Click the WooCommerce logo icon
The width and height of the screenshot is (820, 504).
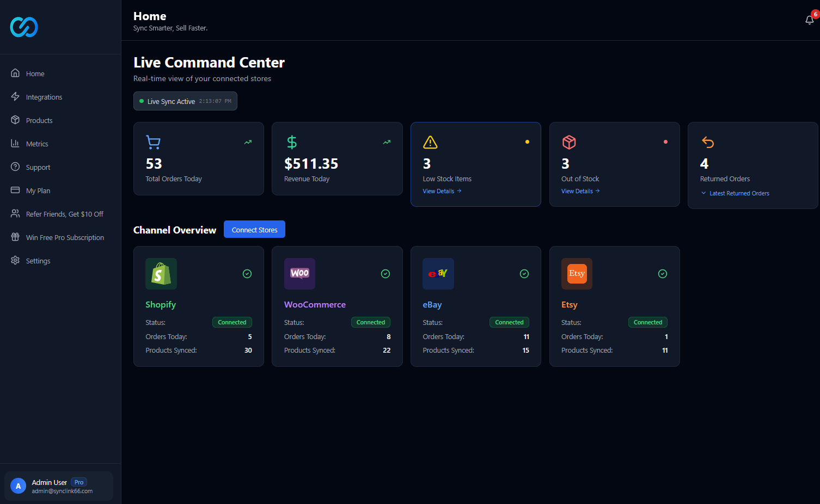(299, 274)
